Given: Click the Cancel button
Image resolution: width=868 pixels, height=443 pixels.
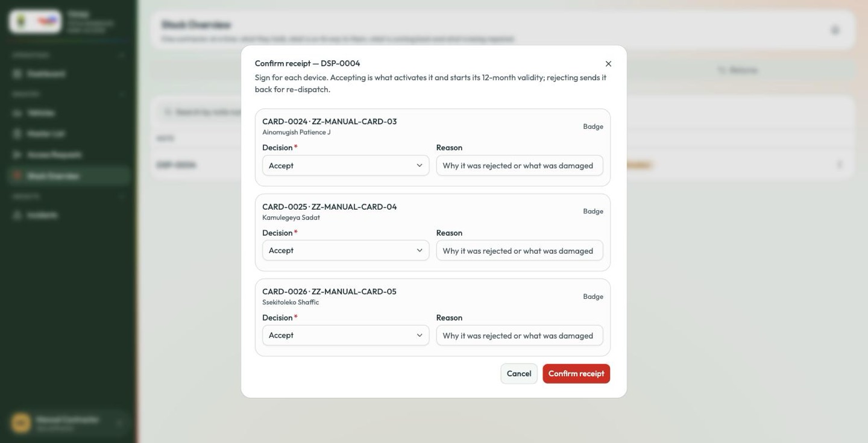Looking at the screenshot, I should 519,374.
